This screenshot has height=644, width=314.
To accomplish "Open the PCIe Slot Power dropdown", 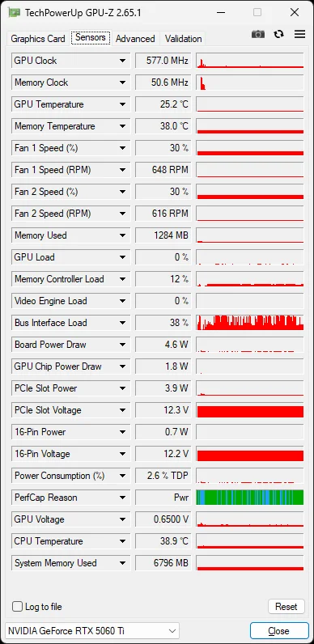I will click(122, 388).
